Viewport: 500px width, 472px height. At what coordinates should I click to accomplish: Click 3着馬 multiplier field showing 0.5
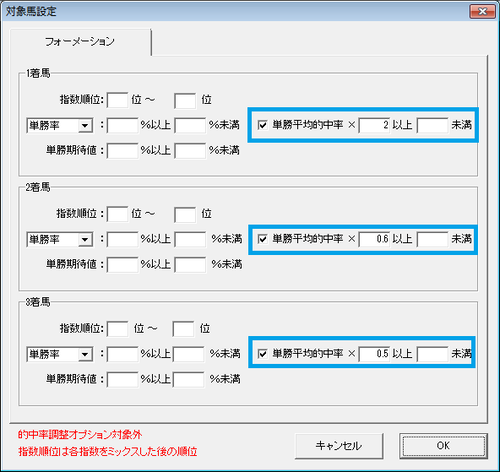click(x=374, y=354)
